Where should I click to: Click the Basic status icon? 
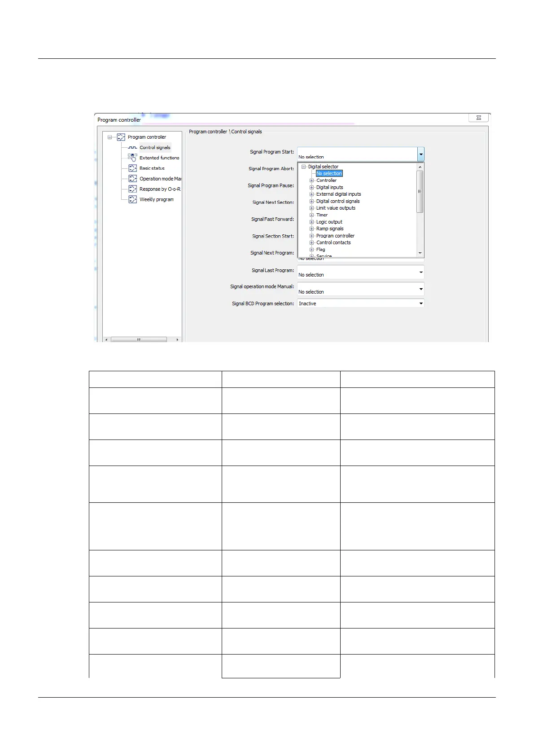pyautogui.click(x=132, y=168)
